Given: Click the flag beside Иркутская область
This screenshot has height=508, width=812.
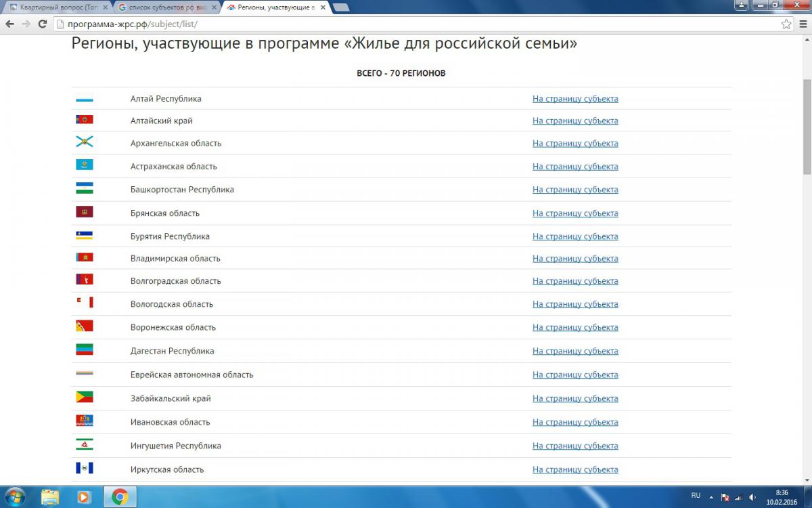Looking at the screenshot, I should [x=84, y=469].
